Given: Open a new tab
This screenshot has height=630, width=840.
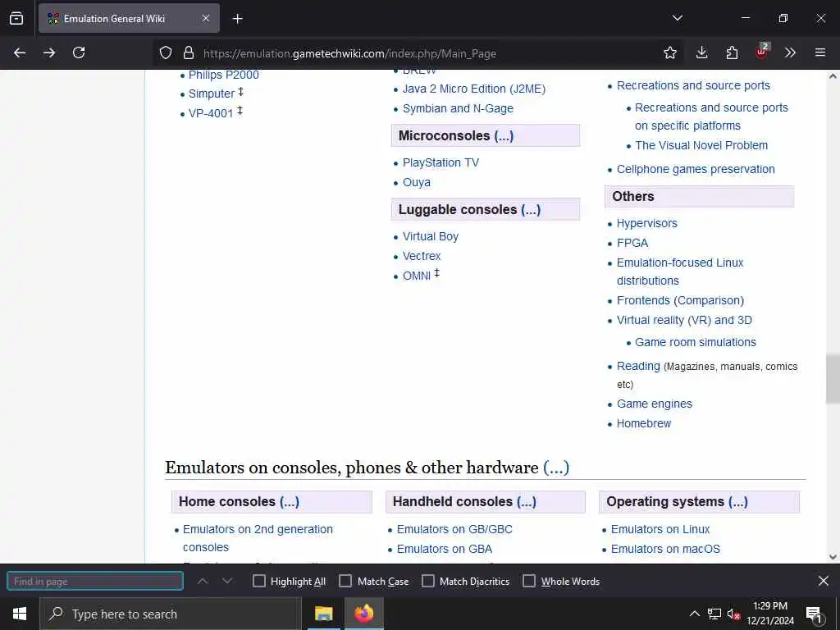Looking at the screenshot, I should [x=237, y=19].
